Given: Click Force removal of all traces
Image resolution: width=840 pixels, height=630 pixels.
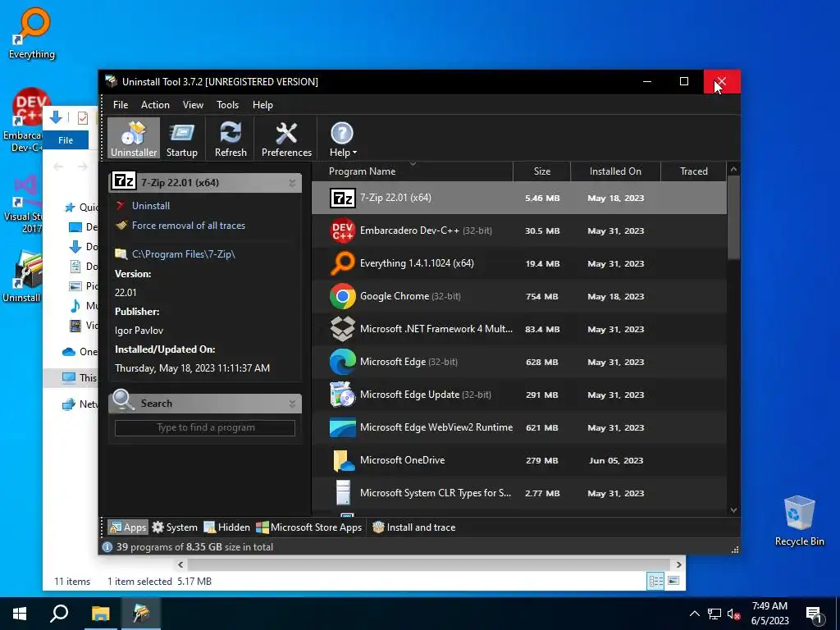Looking at the screenshot, I should pyautogui.click(x=189, y=226).
